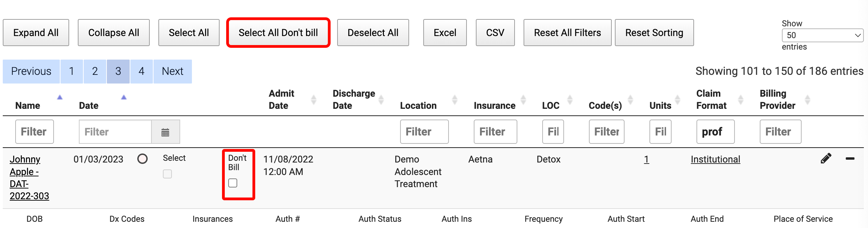The width and height of the screenshot is (868, 228).
Task: Sort by Admit Date column arrows
Action: tap(313, 100)
